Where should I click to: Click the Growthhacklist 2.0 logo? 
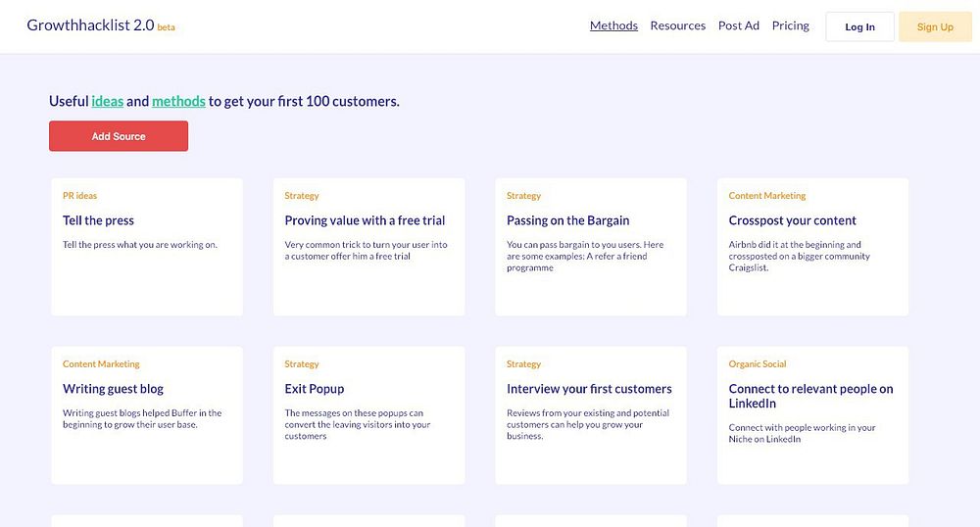[90, 26]
